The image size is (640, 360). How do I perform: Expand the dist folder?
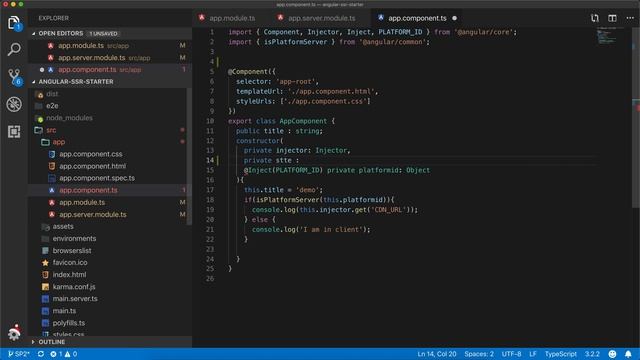pos(52,94)
